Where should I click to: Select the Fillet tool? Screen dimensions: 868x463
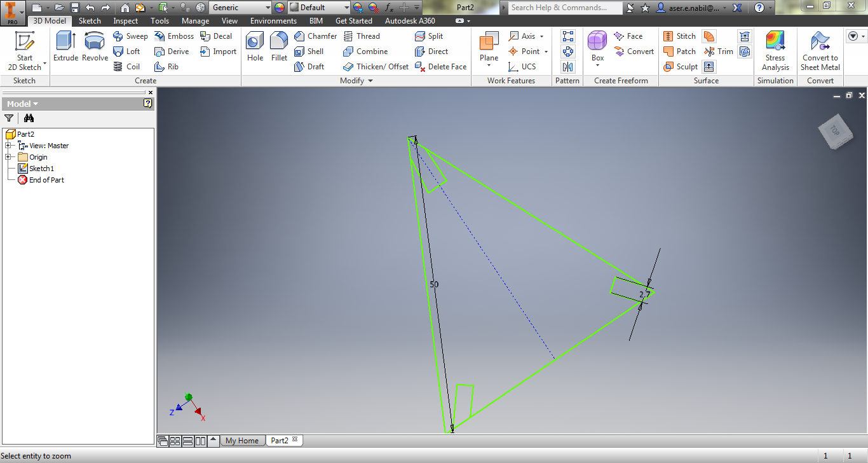pos(279,46)
